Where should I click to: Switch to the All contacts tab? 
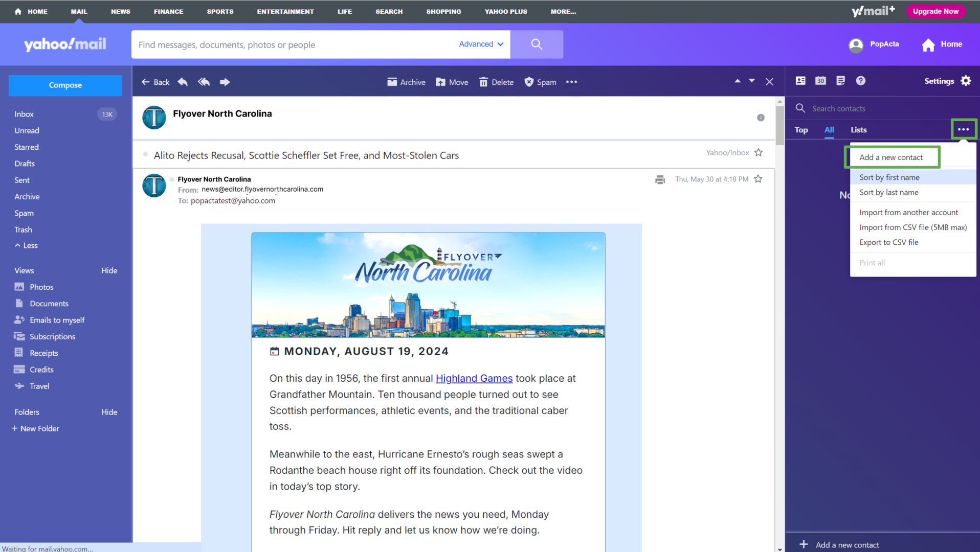pyautogui.click(x=829, y=130)
